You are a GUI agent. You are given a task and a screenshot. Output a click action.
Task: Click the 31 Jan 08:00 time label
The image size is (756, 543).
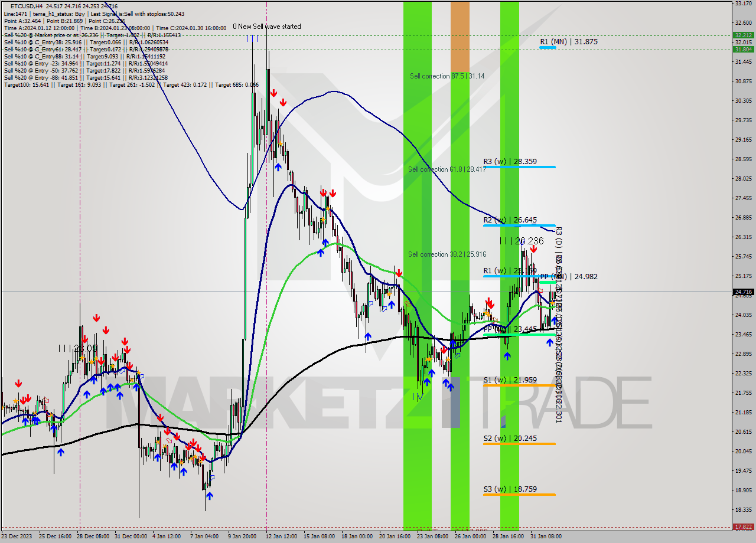[545, 537]
